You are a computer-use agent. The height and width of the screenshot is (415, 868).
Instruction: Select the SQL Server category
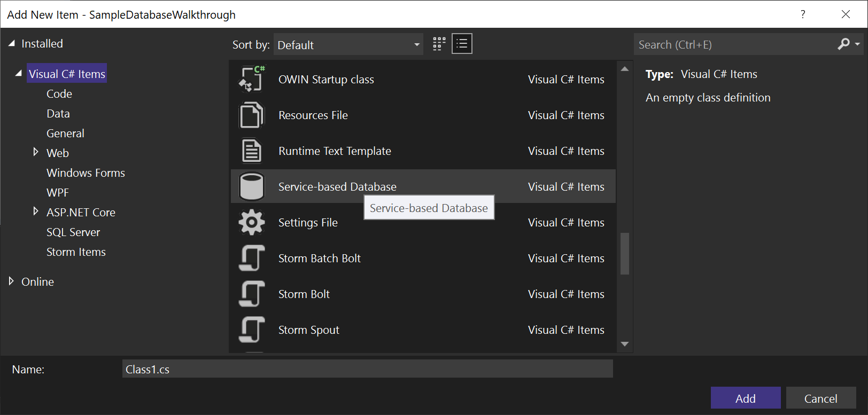(x=73, y=232)
